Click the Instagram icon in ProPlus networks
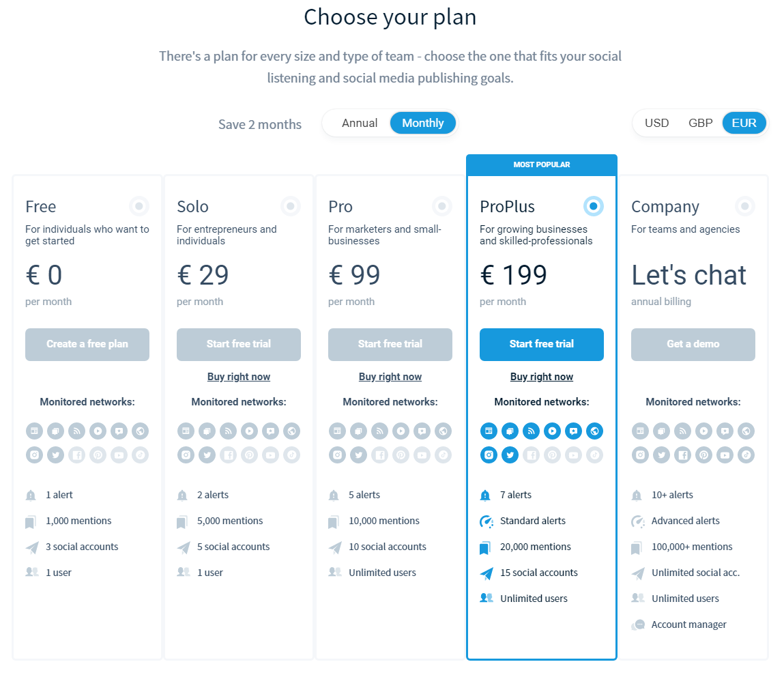This screenshot has width=784, height=675. pos(489,455)
